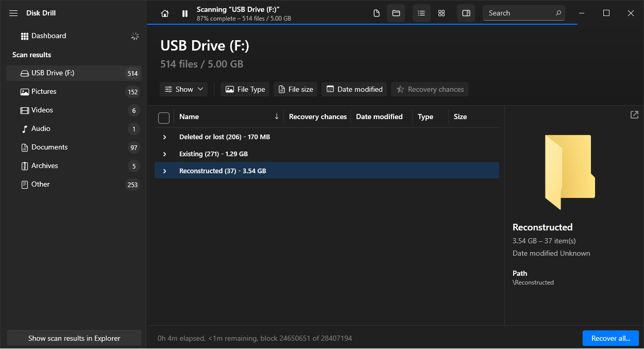Viewport: 644px width, 349px height.
Task: Click the Recover all... button
Action: (x=611, y=338)
